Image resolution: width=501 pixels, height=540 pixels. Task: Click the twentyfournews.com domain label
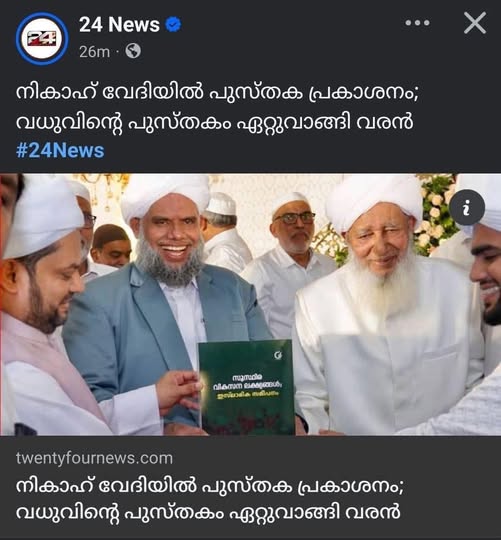(94, 458)
